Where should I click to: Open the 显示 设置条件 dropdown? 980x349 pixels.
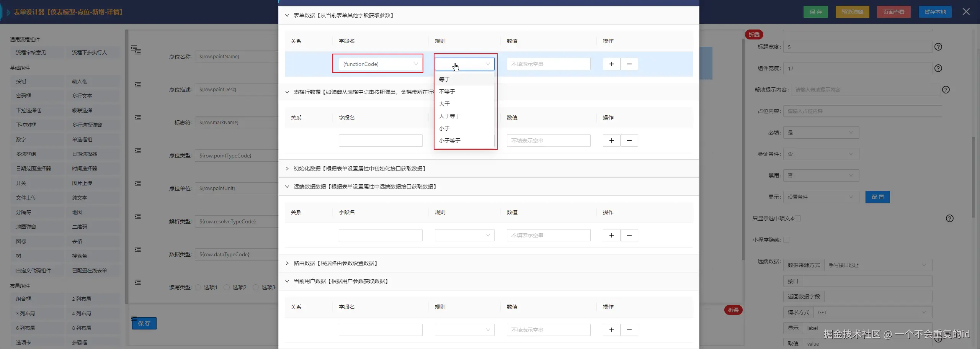coord(821,197)
